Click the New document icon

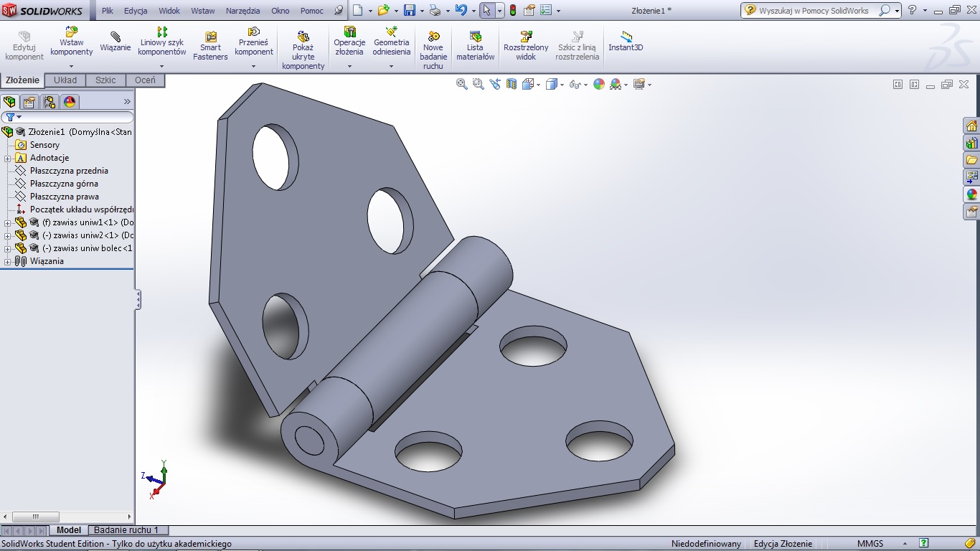pos(357,10)
